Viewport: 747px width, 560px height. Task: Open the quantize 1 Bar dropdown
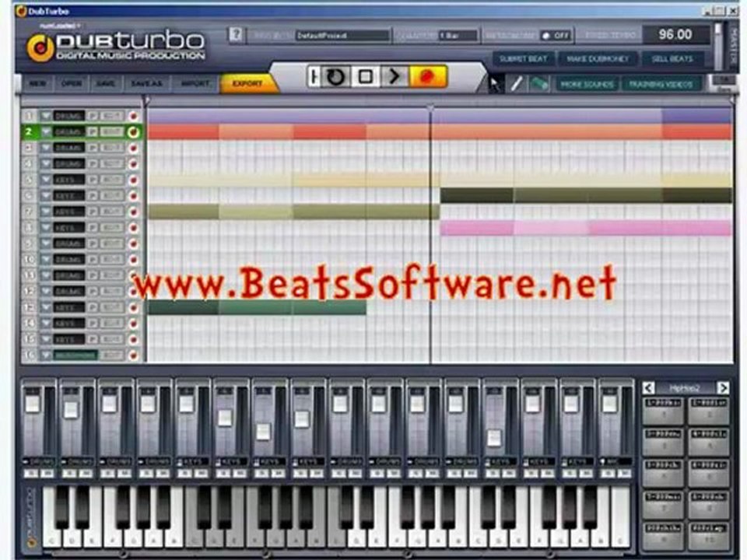pos(458,35)
